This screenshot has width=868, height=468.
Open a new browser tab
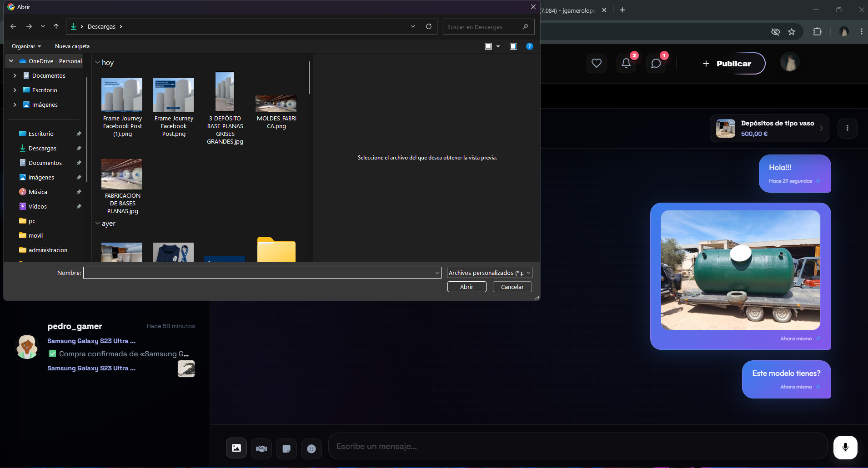(x=622, y=10)
